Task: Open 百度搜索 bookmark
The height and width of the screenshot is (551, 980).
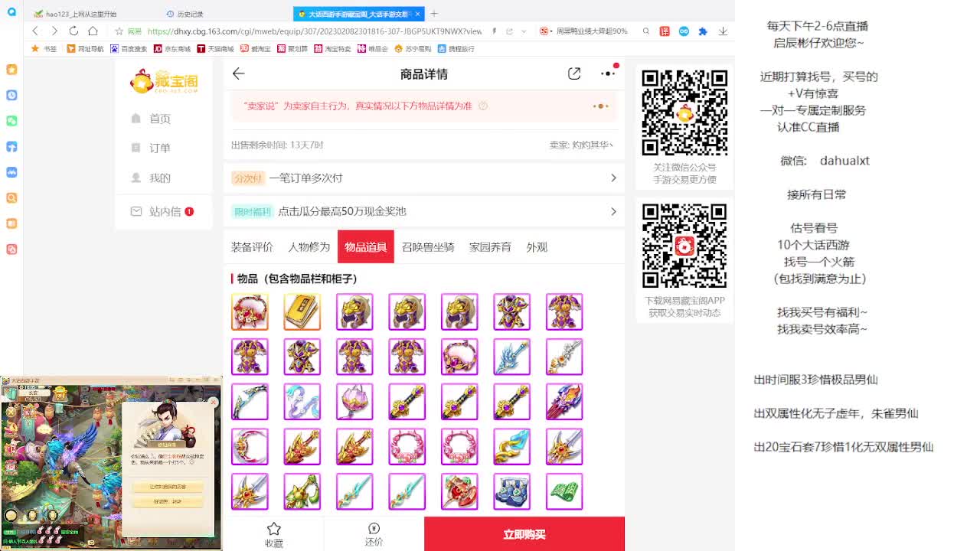Action: tap(129, 48)
